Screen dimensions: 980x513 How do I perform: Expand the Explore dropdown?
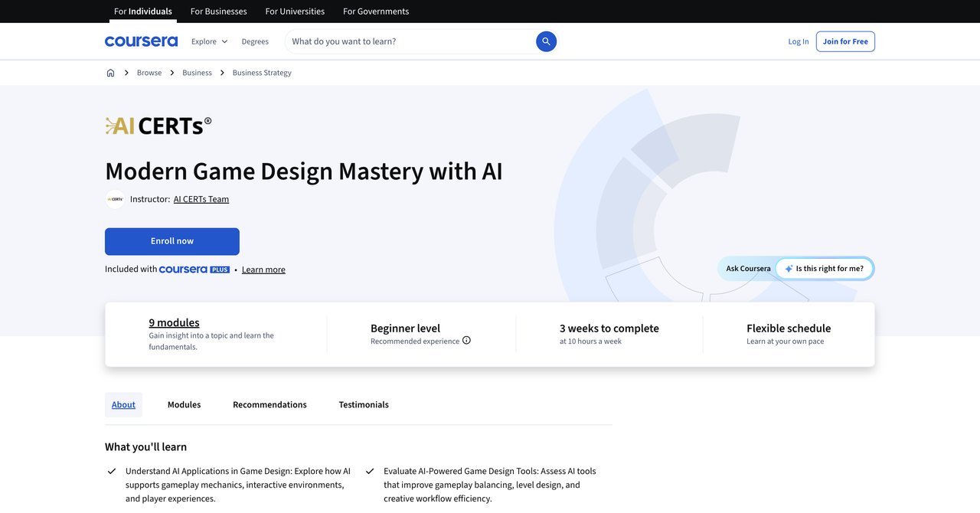(209, 41)
